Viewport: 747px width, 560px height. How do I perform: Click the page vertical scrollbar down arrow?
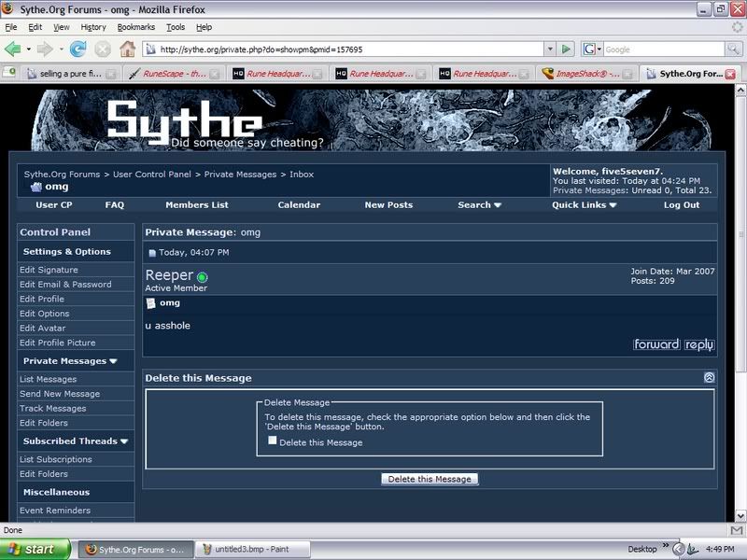[740, 515]
